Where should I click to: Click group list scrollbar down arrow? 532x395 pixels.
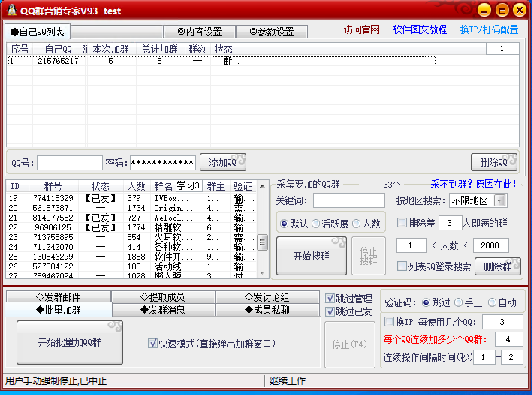click(x=262, y=273)
